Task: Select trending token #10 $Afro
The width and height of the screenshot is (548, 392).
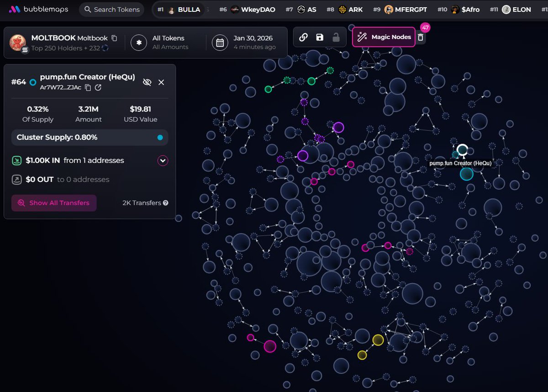Action: tap(458, 9)
